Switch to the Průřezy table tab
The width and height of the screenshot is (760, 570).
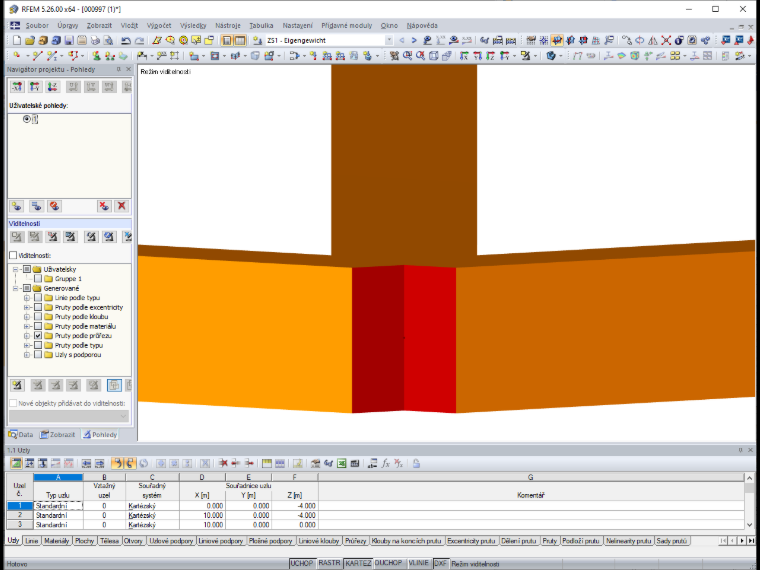(x=355, y=540)
